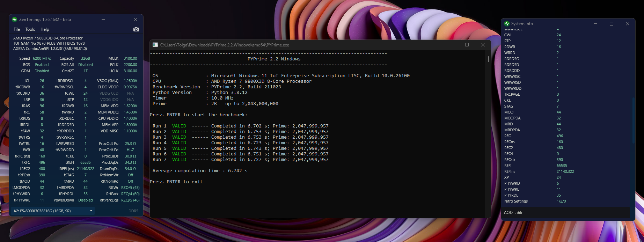Maximize the System Info window

click(612, 24)
